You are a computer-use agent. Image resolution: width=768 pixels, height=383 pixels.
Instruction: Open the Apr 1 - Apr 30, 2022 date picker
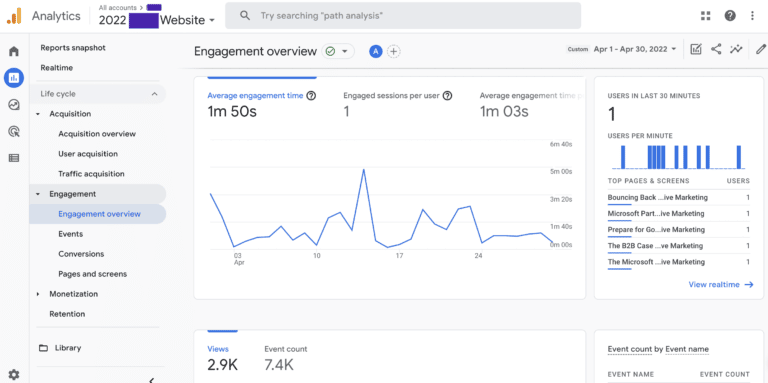click(635, 49)
